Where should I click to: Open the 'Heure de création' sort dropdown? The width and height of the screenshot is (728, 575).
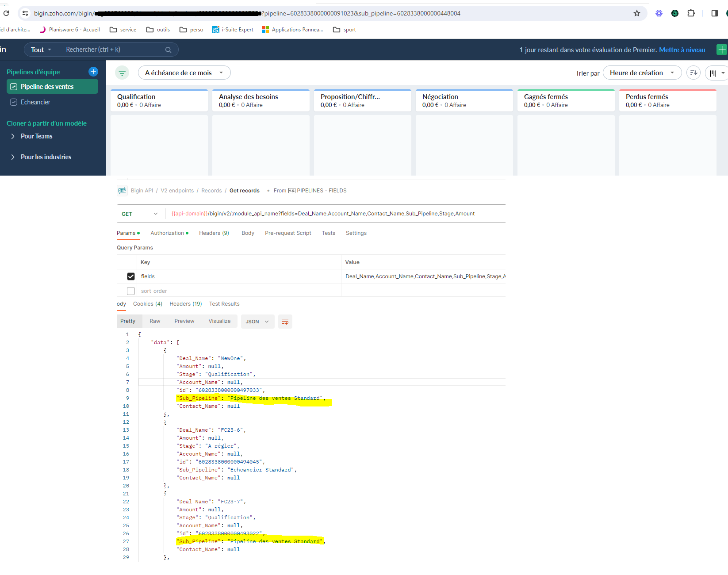click(642, 73)
